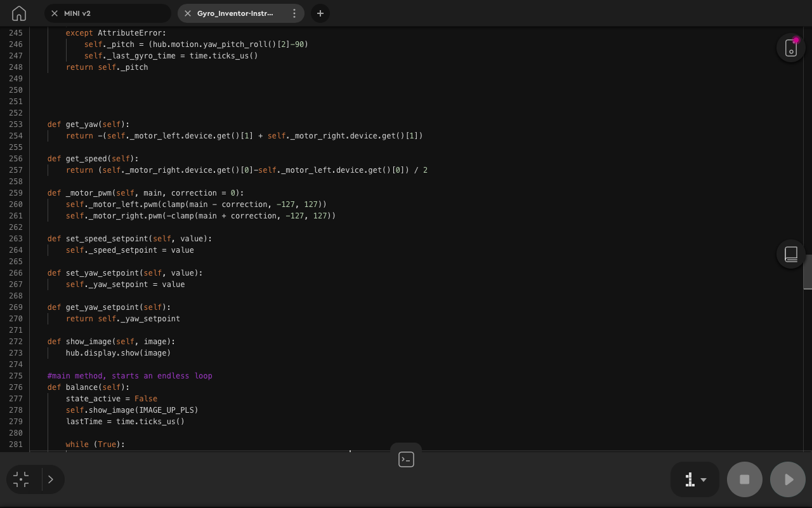Click line number 276 in the gutter
The height and width of the screenshot is (508, 812).
click(x=16, y=387)
